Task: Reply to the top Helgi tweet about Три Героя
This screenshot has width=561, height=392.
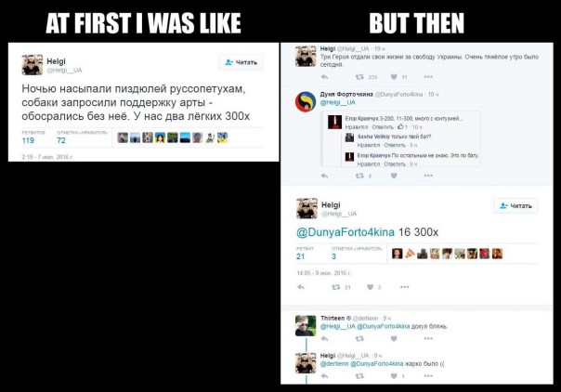Action: click(x=324, y=77)
